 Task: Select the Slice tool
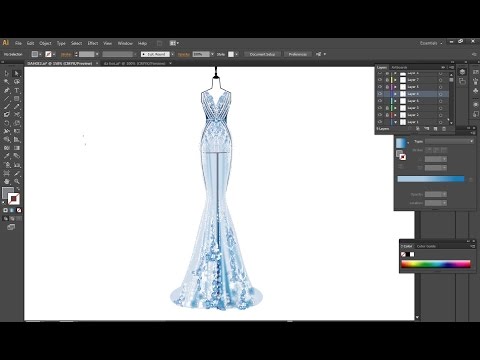click(17, 173)
